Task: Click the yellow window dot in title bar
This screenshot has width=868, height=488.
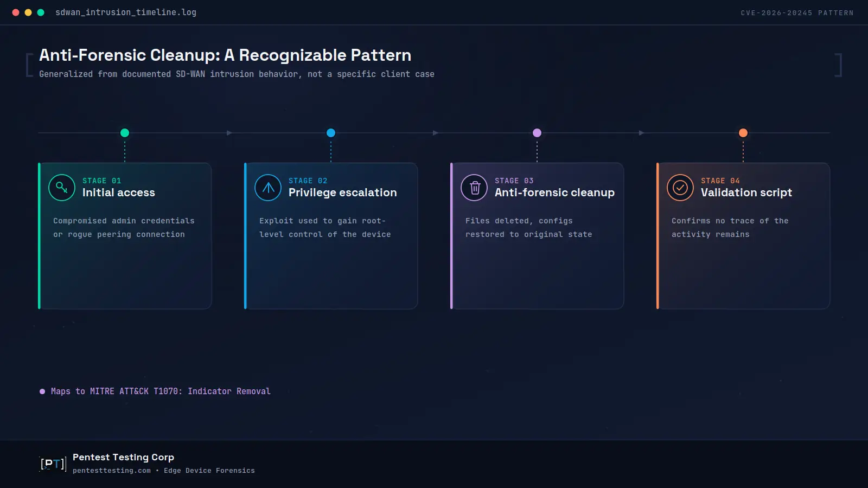Action: (28, 12)
